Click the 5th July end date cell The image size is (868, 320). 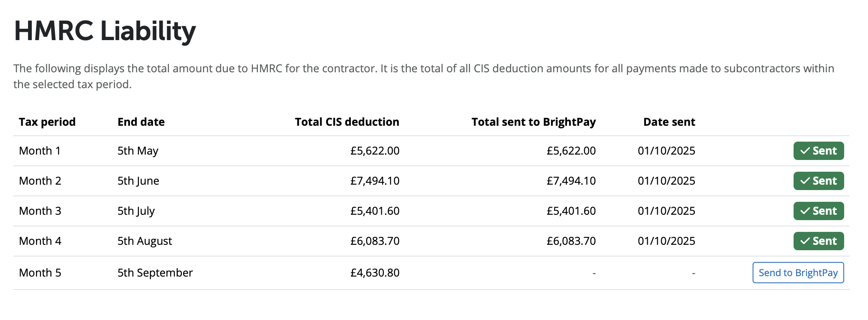click(x=136, y=211)
